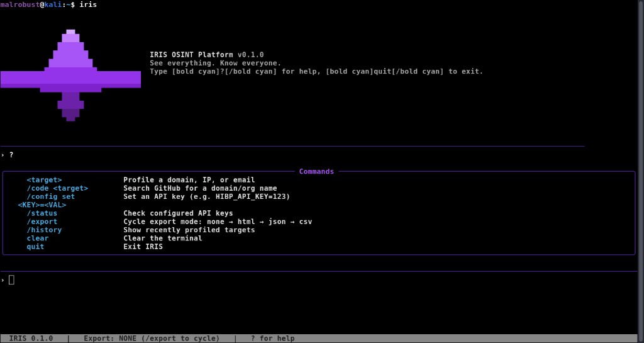Click the '/status' command entry
This screenshot has width=644, height=343.
(42, 213)
